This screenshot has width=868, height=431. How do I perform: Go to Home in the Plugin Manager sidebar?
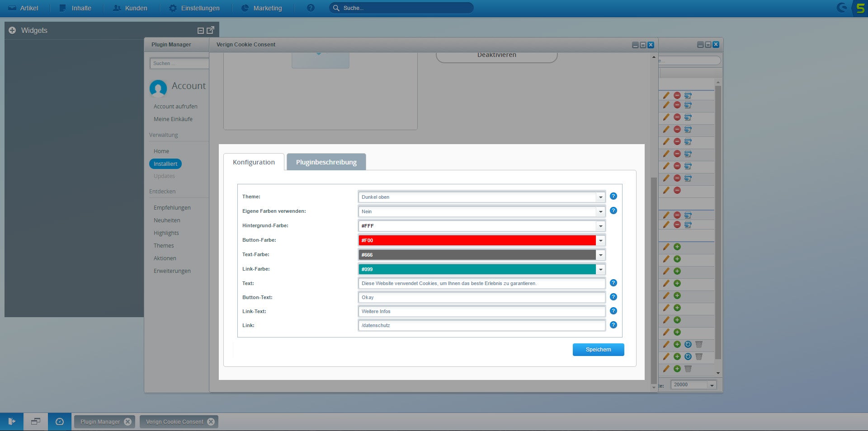tap(161, 151)
